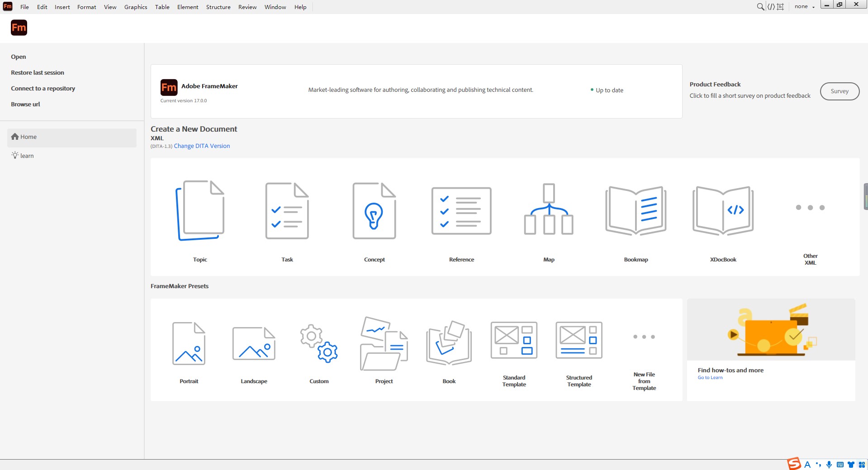Pick the Custom preset gears icon
The image size is (868, 470).
tap(319, 343)
